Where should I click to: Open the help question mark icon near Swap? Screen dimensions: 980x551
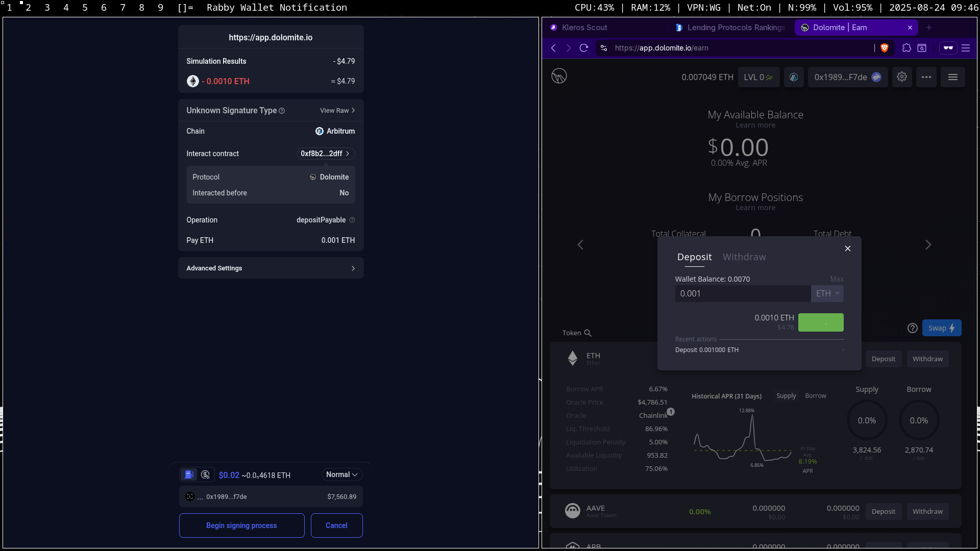(x=913, y=328)
